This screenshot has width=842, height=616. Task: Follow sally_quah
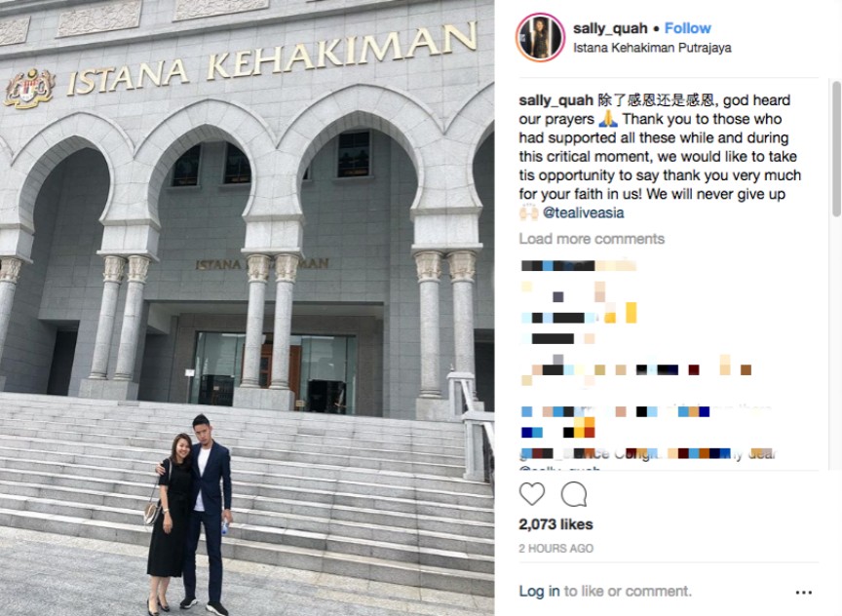point(687,28)
